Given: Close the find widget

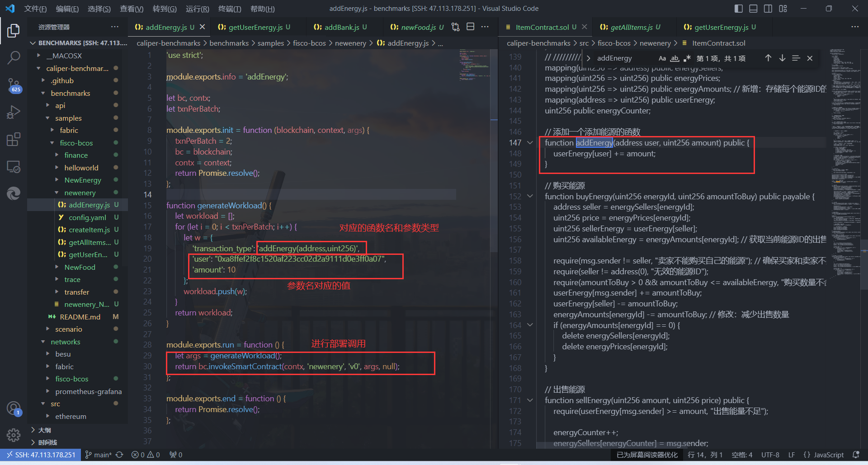Looking at the screenshot, I should [x=810, y=58].
